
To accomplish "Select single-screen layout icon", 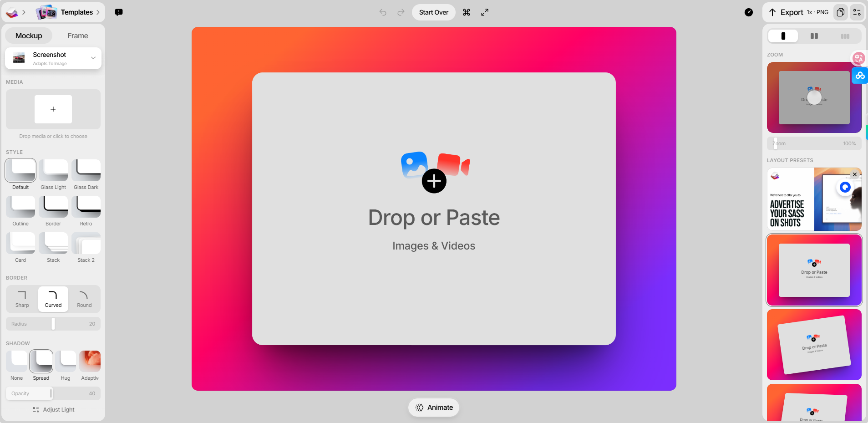I will coord(783,36).
